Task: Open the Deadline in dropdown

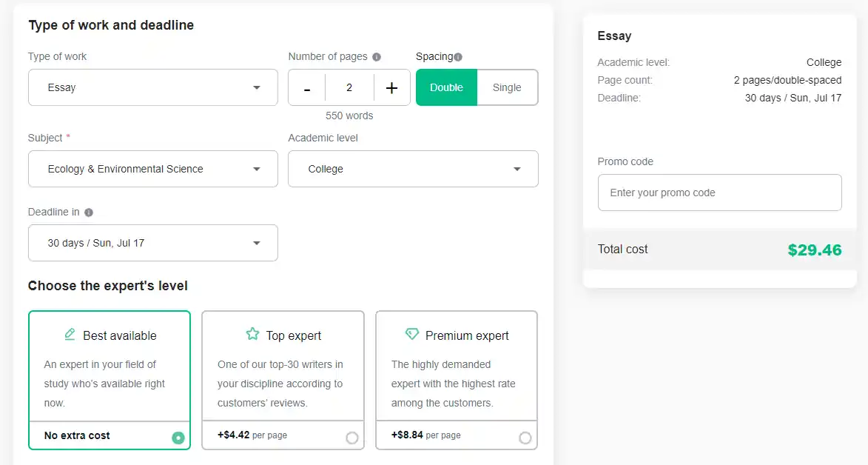Action: (x=152, y=243)
